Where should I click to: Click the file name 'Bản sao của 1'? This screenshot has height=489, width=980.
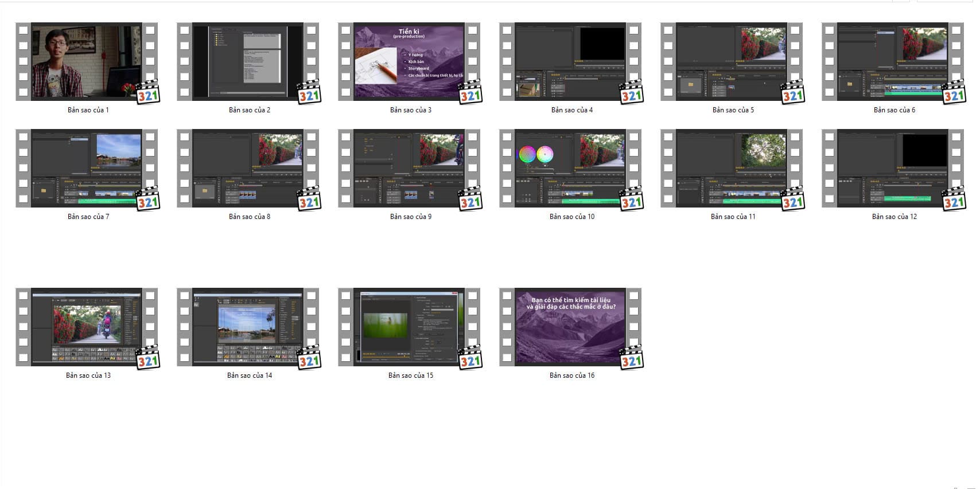[x=88, y=110]
